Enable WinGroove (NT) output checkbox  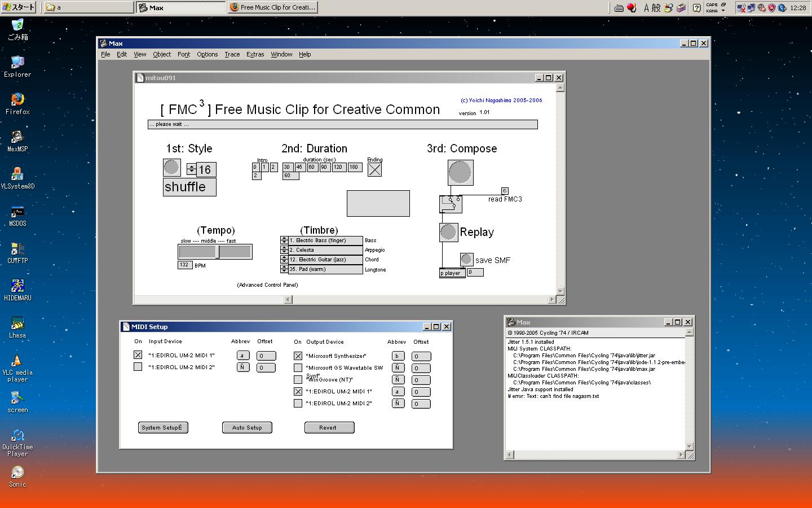pos(298,380)
